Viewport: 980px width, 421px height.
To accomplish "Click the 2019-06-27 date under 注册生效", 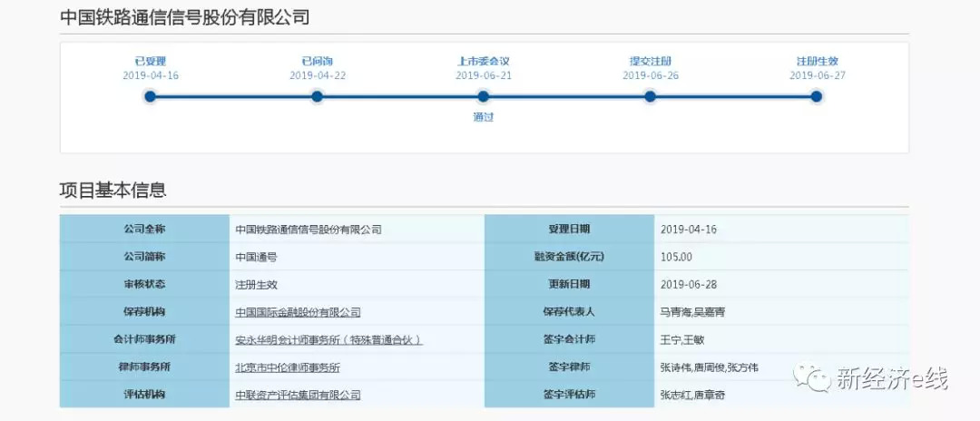I will click(x=818, y=75).
